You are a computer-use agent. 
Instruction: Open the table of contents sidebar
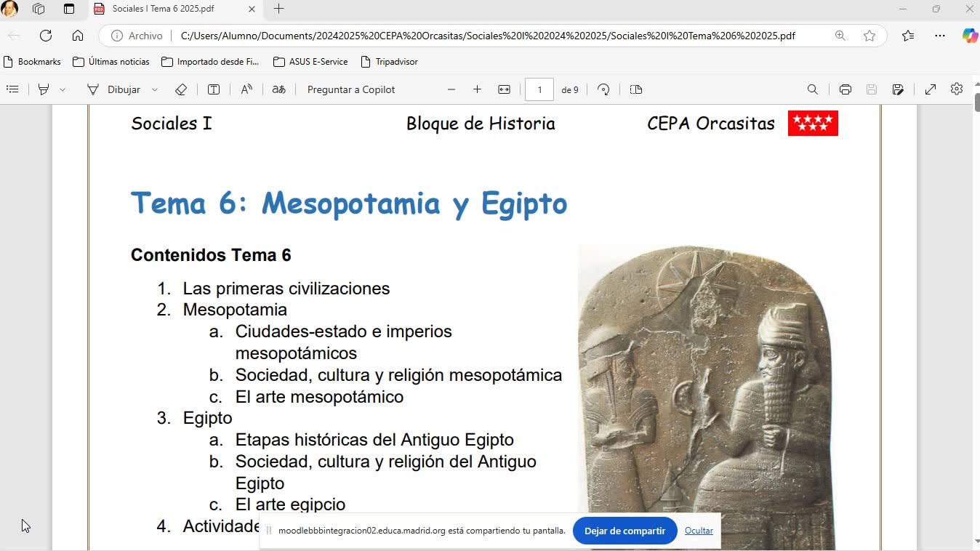point(12,89)
